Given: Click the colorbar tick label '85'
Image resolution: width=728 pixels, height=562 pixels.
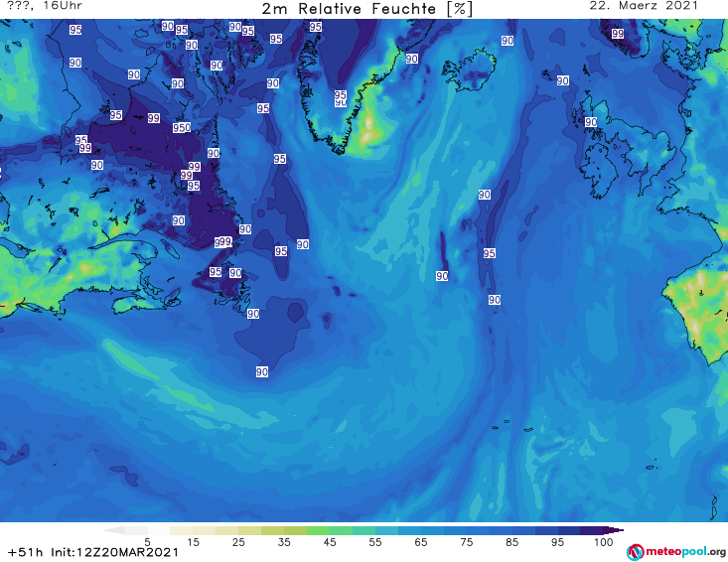Looking at the screenshot, I should coord(511,542).
